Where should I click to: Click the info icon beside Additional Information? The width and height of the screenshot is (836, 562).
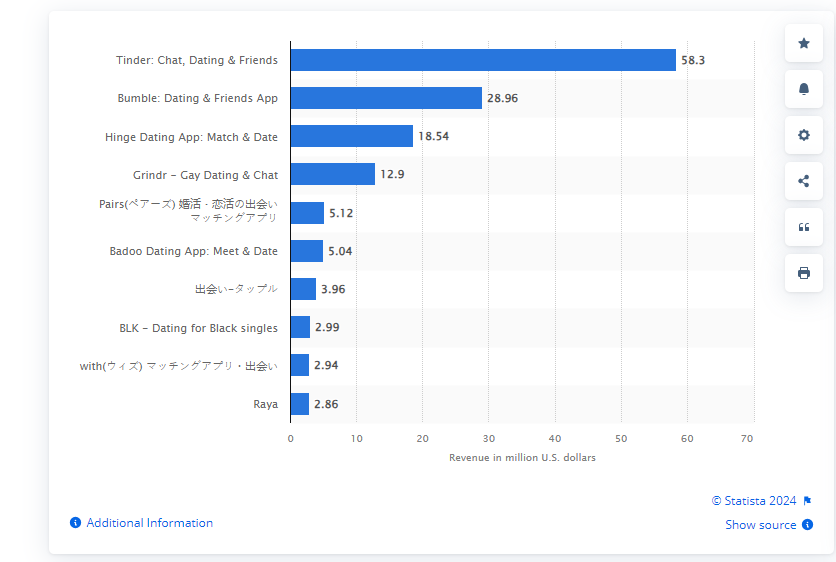(x=75, y=523)
